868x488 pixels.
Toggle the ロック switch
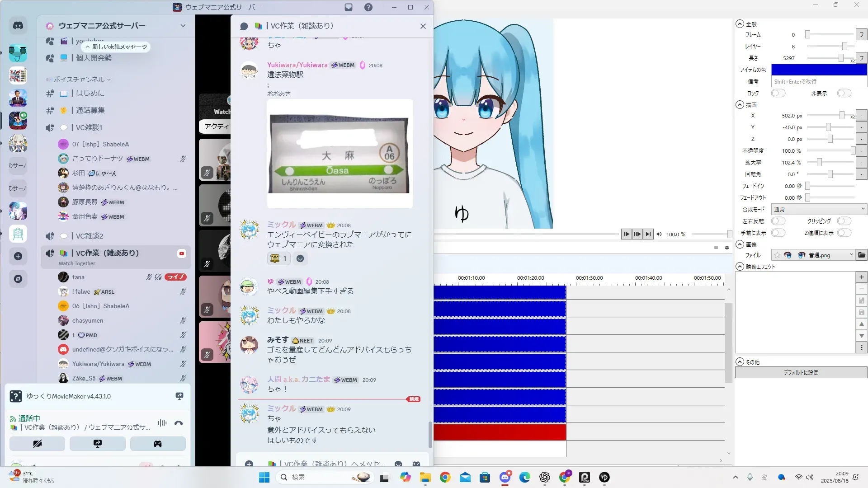tap(778, 93)
